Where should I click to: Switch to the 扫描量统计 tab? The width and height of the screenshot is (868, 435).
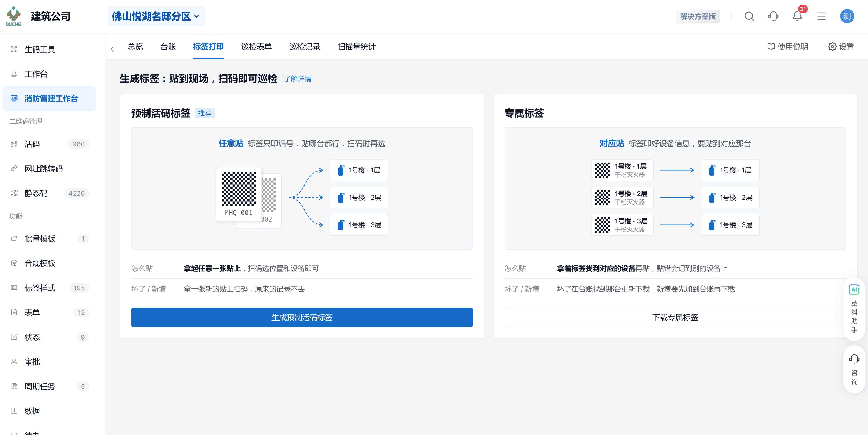(x=357, y=47)
